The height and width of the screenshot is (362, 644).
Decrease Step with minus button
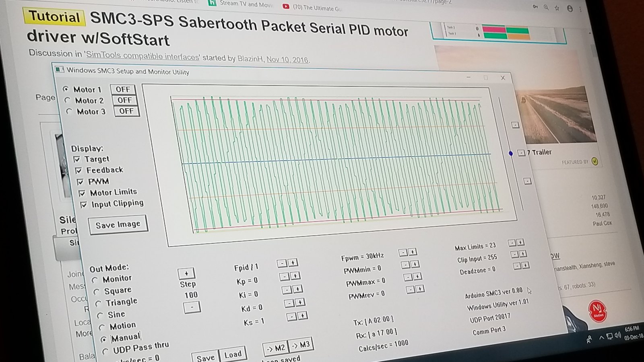click(192, 307)
